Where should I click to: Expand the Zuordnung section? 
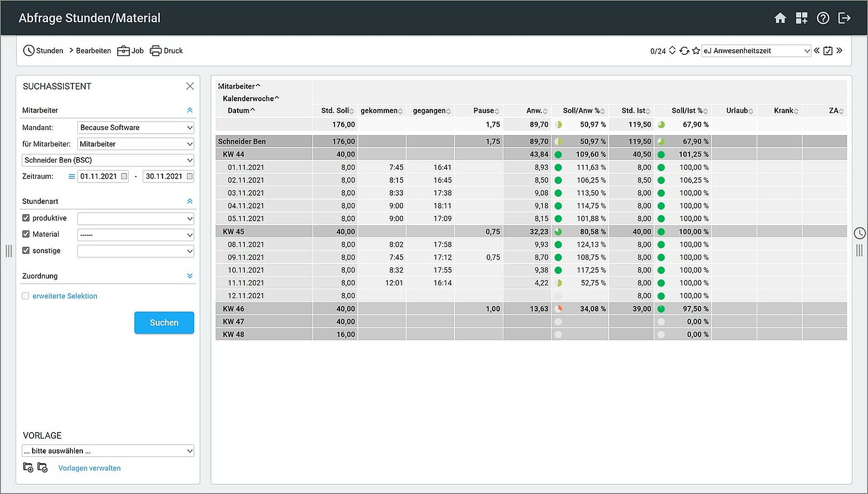pyautogui.click(x=190, y=276)
